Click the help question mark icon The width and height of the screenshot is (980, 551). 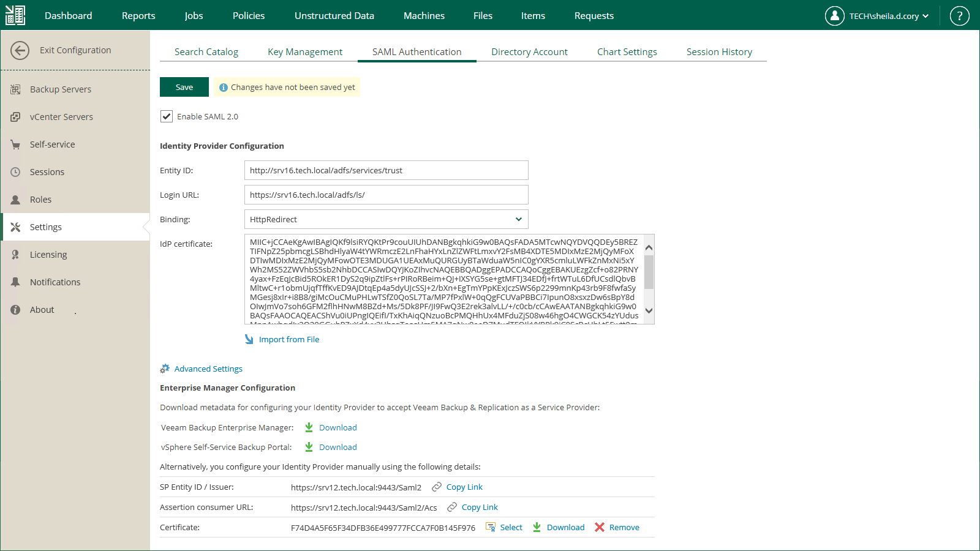pyautogui.click(x=959, y=16)
